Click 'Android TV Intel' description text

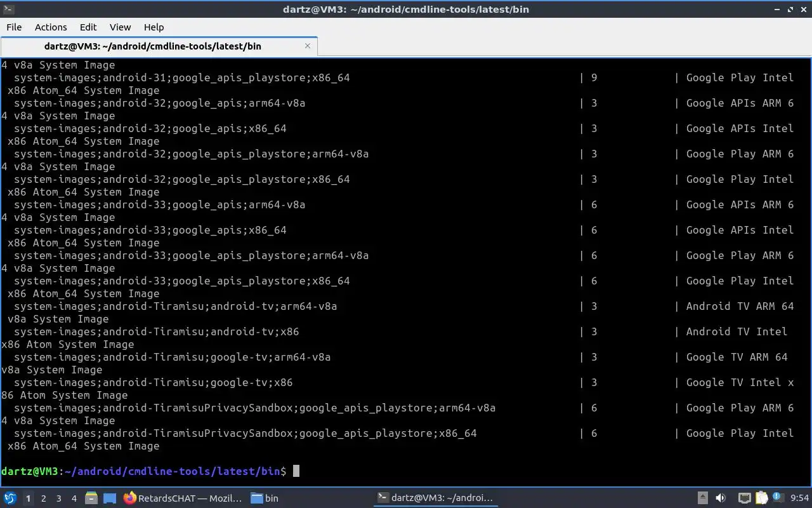[737, 331]
